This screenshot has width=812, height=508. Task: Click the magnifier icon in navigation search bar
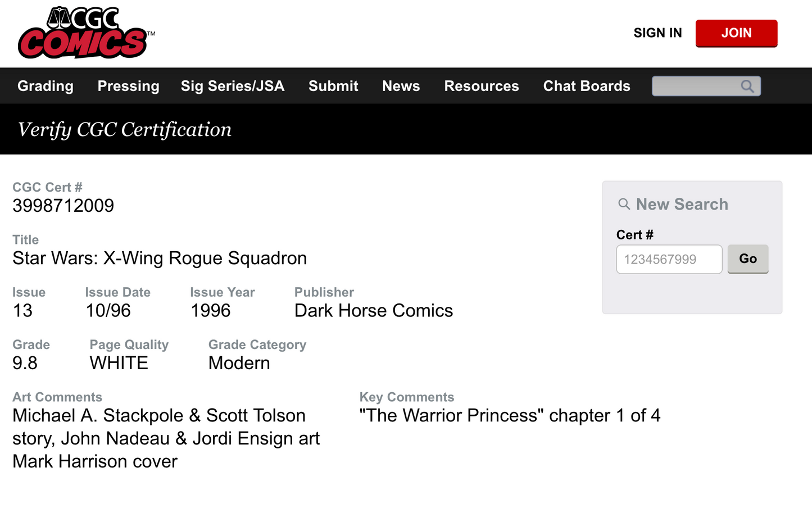pos(747,87)
